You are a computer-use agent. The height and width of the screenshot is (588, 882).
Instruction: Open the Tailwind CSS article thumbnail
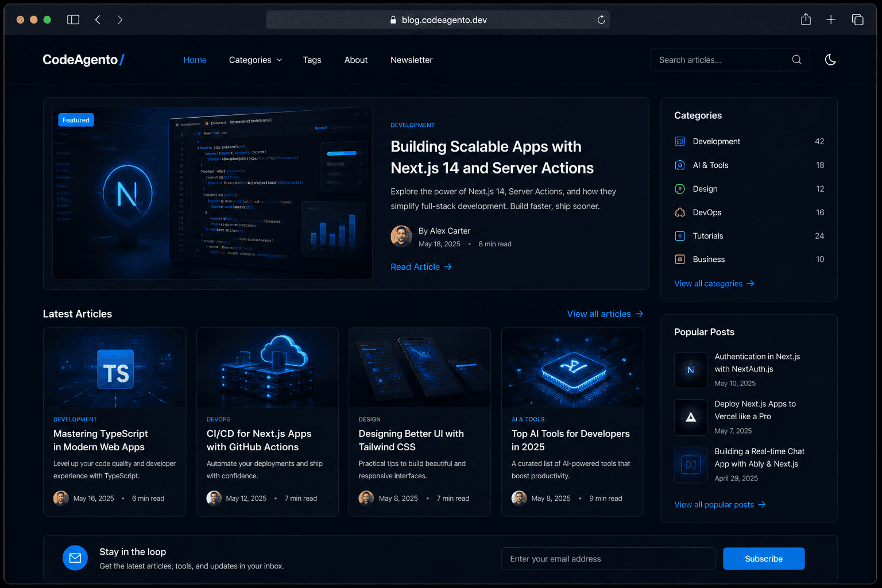click(420, 368)
